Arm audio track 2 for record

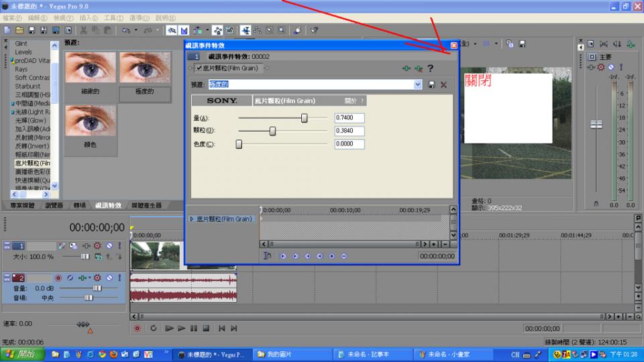(x=58, y=278)
